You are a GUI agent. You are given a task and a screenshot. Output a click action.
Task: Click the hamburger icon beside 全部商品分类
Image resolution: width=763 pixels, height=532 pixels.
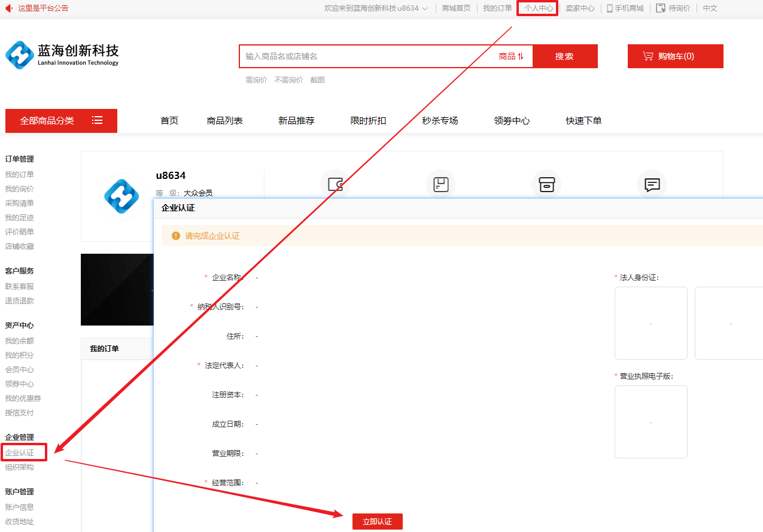click(x=97, y=120)
